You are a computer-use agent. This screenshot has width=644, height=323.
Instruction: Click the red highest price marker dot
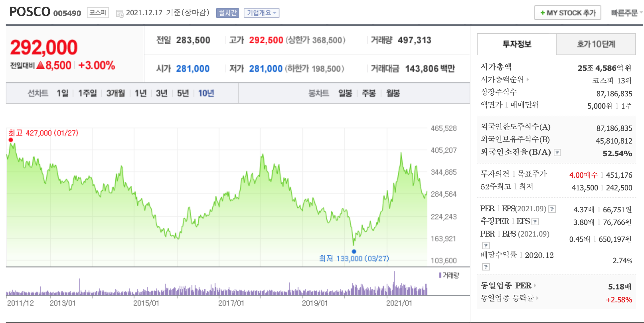coord(11,140)
